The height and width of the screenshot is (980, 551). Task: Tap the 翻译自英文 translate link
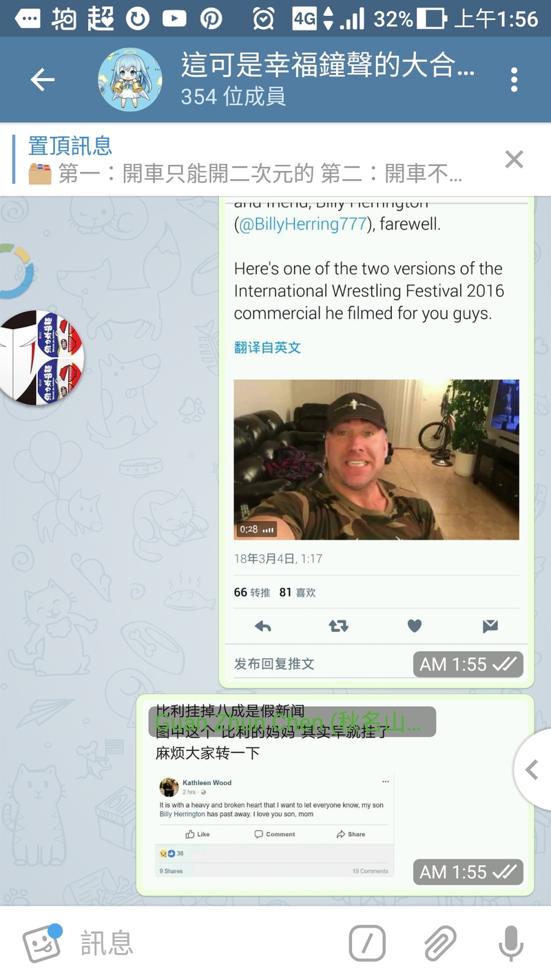(267, 347)
